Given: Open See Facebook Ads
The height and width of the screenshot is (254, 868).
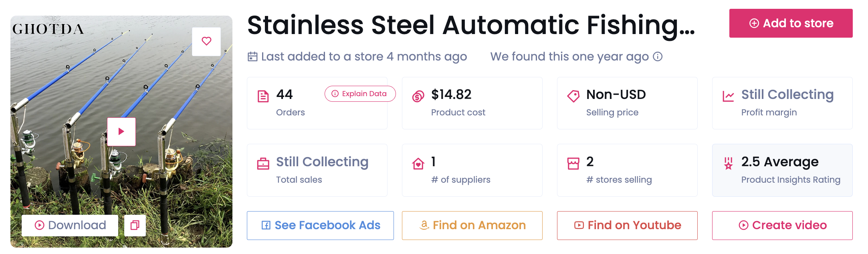Looking at the screenshot, I should 320,225.
